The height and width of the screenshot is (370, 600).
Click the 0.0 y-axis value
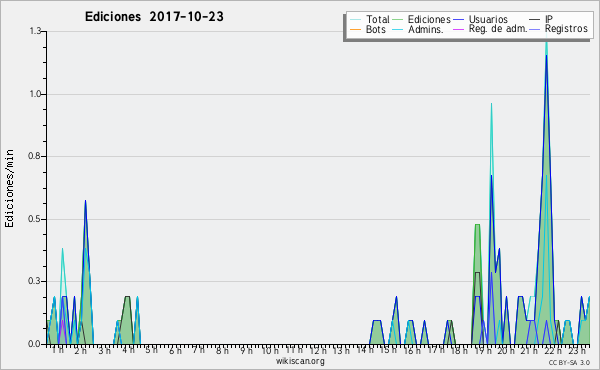(34, 344)
